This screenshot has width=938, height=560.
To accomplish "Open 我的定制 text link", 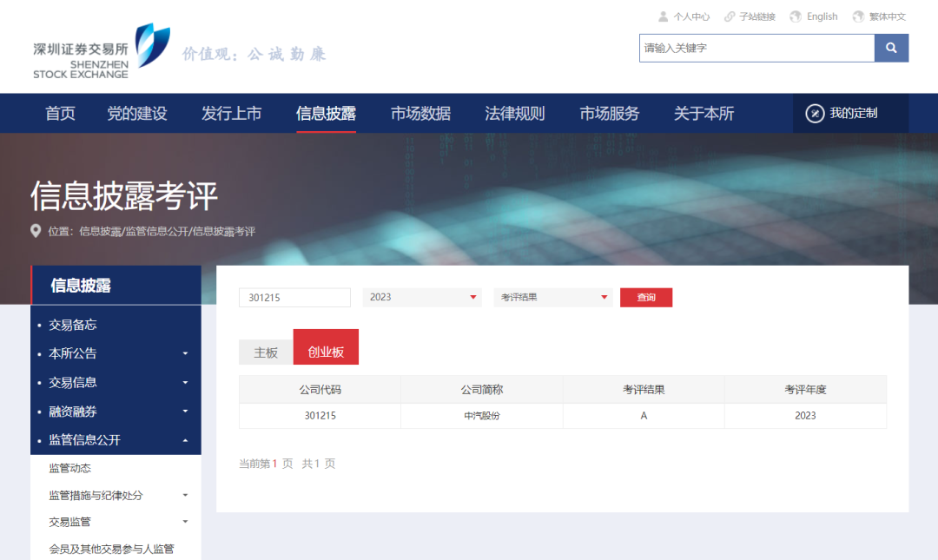I will [x=854, y=113].
